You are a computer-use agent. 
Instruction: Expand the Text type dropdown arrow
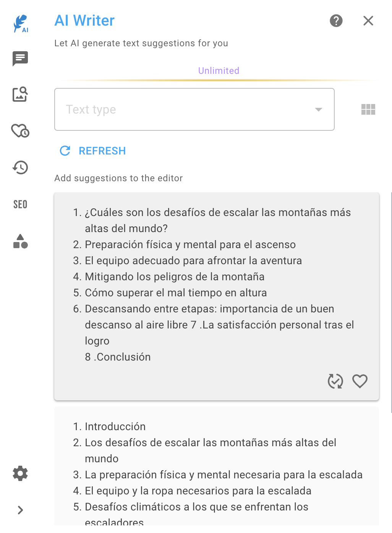coord(318,109)
